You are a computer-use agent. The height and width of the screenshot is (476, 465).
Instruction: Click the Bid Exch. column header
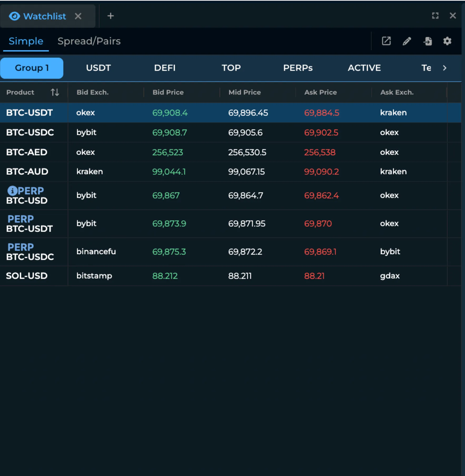pyautogui.click(x=92, y=92)
